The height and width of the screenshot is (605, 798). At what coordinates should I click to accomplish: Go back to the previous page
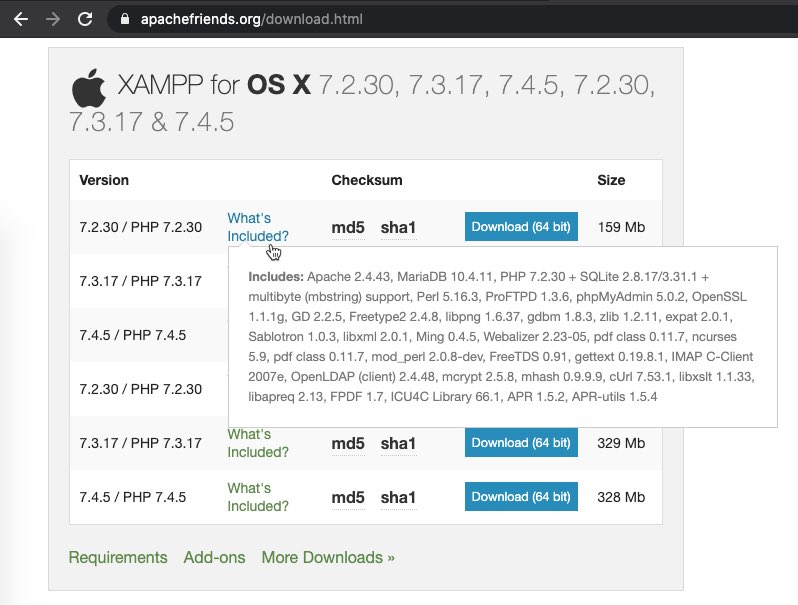[x=21, y=19]
